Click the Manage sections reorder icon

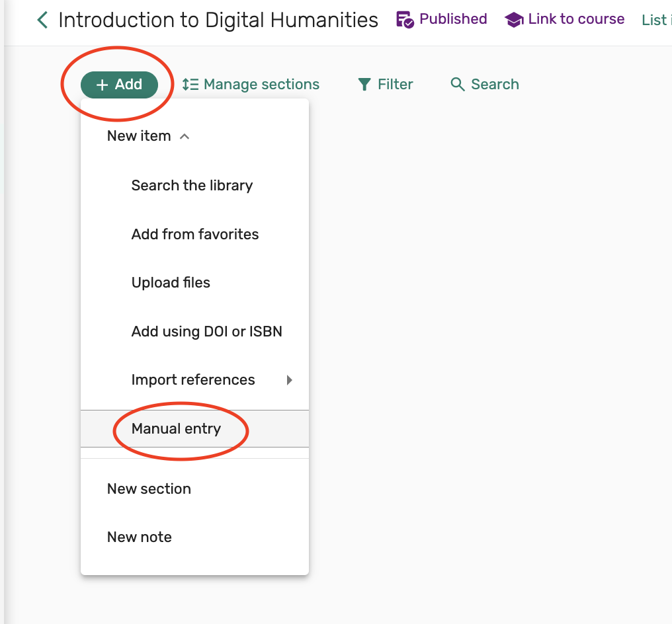(190, 85)
